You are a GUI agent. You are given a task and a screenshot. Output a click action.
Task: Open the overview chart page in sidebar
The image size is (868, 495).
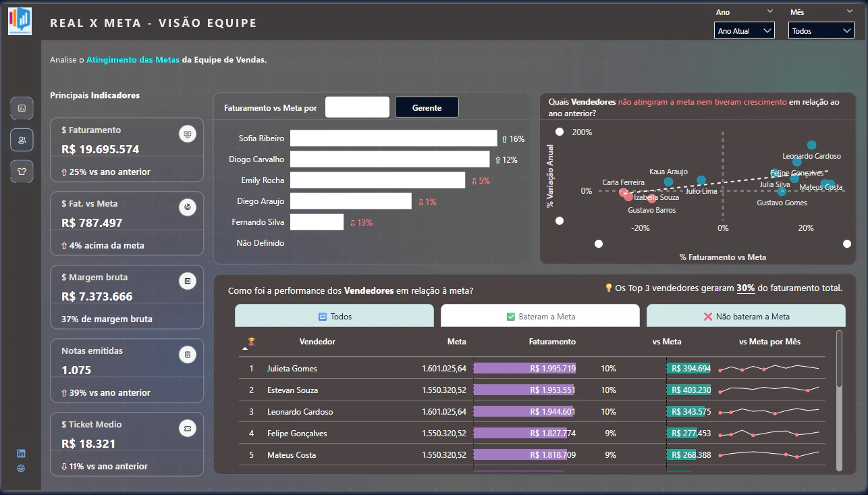22,108
